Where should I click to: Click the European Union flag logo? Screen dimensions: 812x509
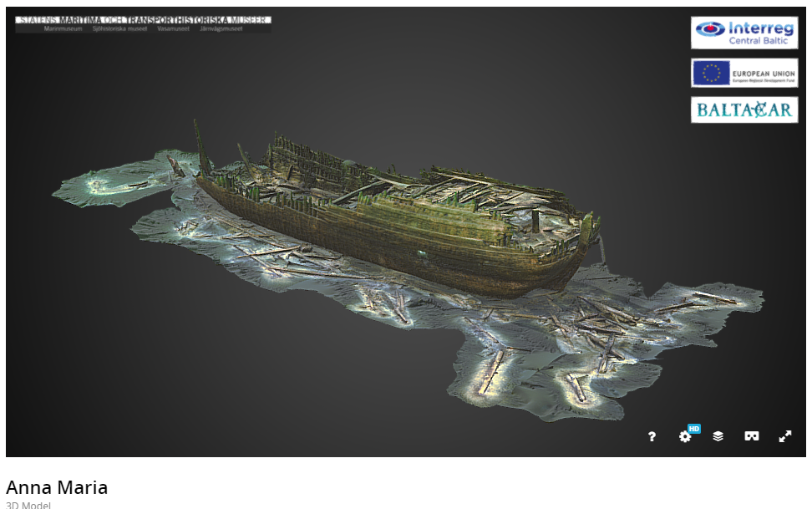coord(743,74)
